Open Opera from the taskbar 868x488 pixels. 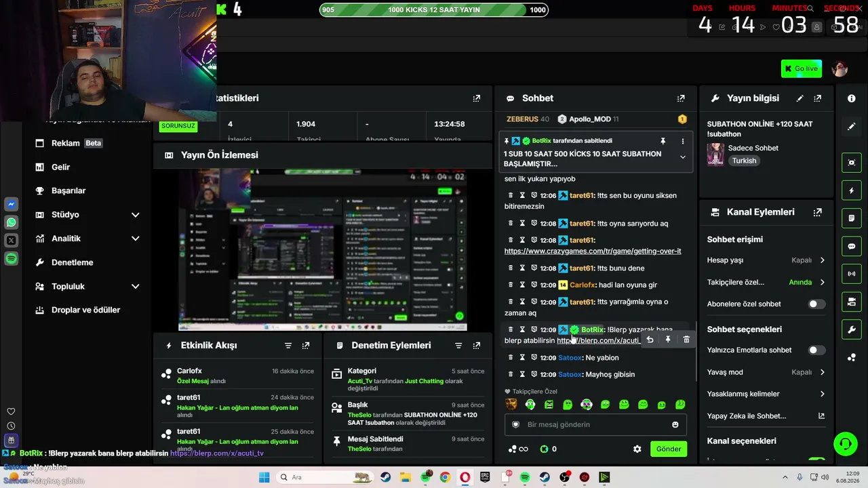[465, 477]
